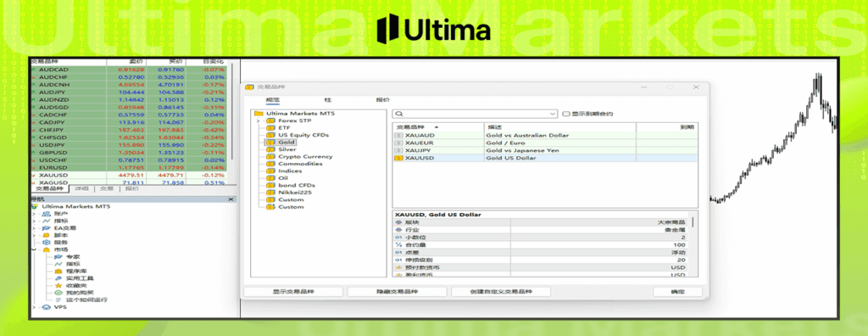Click 这个如何运行 in Navigator

[x=86, y=300]
